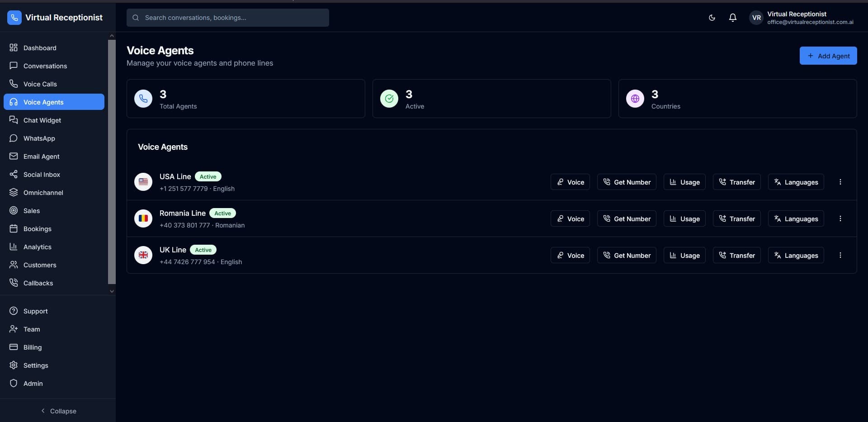Open more options menu for Romania Line
Viewport: 868px width, 422px height.
[840, 218]
